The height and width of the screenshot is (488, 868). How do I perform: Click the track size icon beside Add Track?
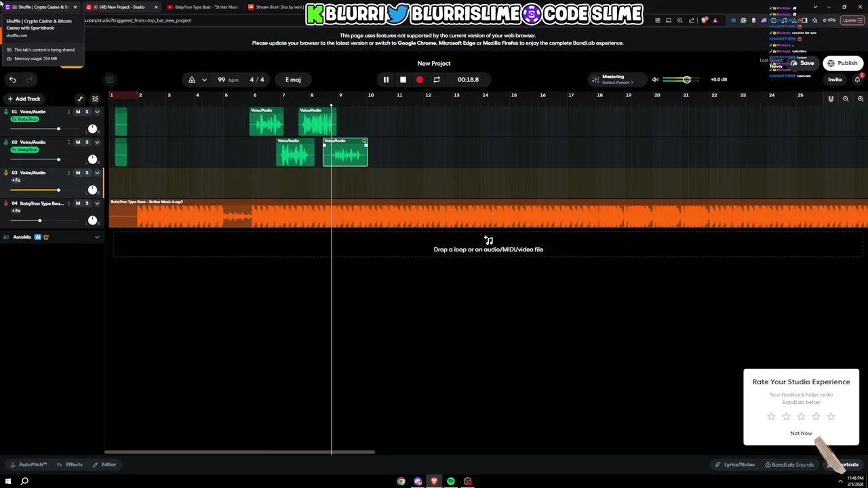click(x=95, y=99)
